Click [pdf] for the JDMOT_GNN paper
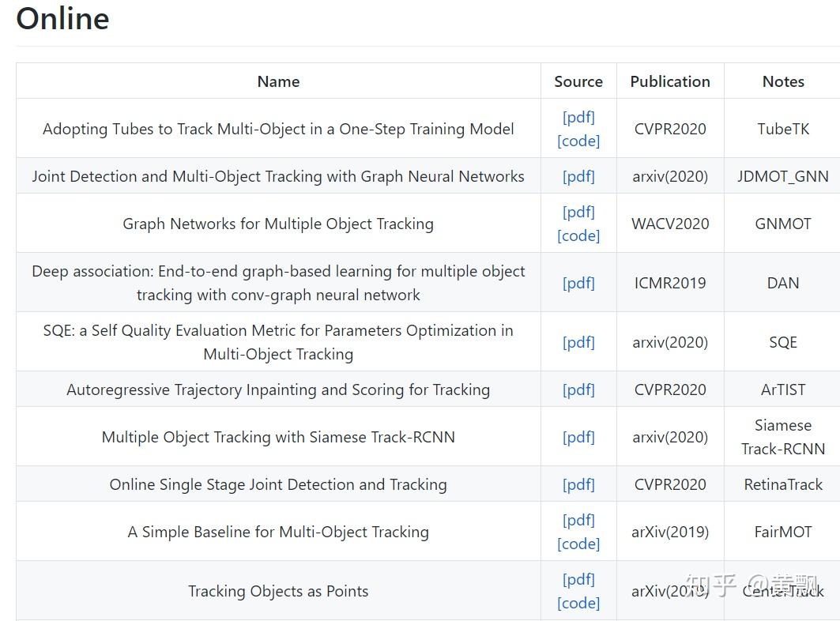This screenshot has width=840, height=621. click(578, 176)
